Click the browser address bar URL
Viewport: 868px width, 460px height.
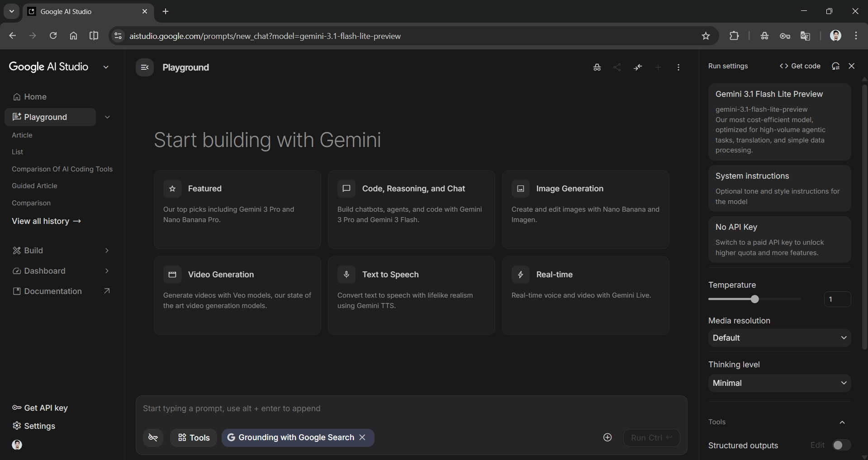[265, 36]
